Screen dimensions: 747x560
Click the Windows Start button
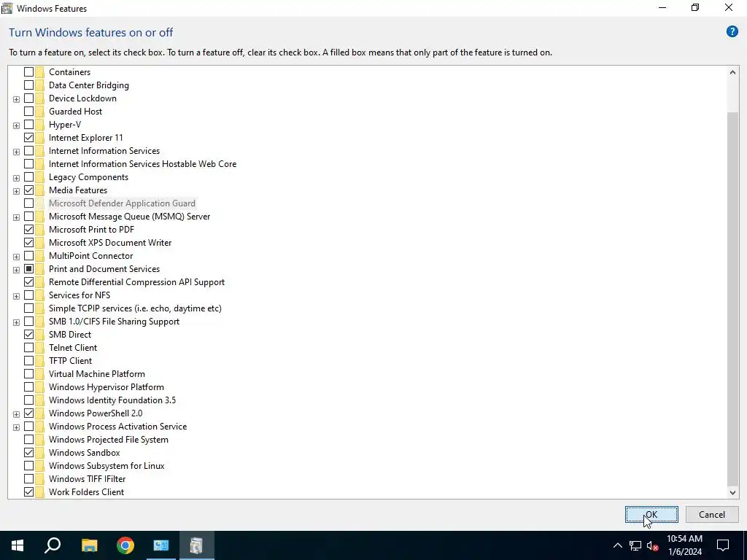[x=18, y=545]
